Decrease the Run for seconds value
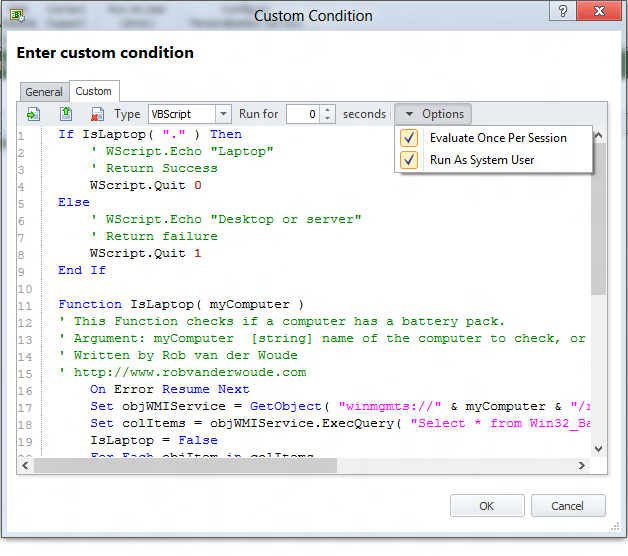Screen dimensions: 628x556 point(329,119)
